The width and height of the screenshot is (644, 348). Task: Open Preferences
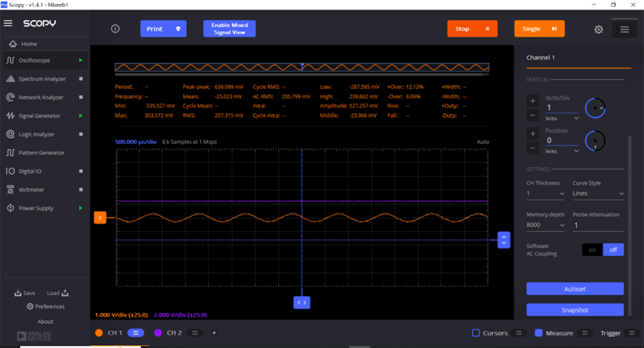(45, 306)
